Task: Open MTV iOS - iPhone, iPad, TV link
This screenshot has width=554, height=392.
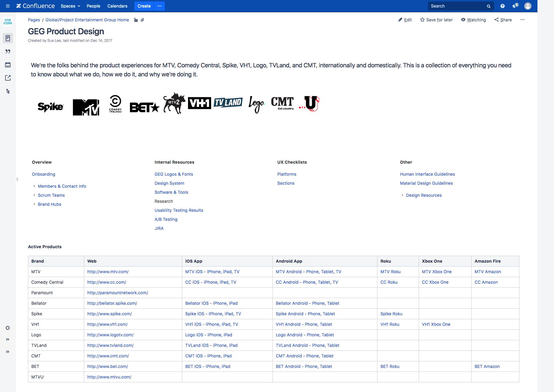Action: (212, 272)
